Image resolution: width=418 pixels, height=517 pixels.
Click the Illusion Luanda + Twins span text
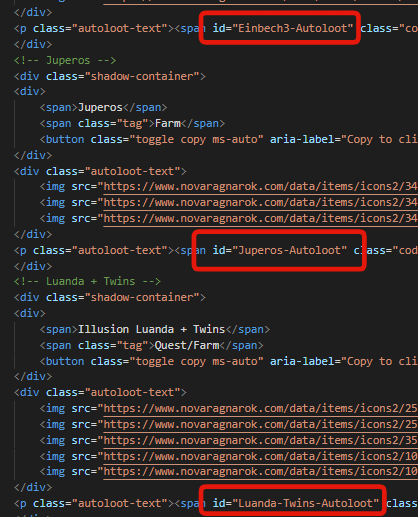pos(152,329)
